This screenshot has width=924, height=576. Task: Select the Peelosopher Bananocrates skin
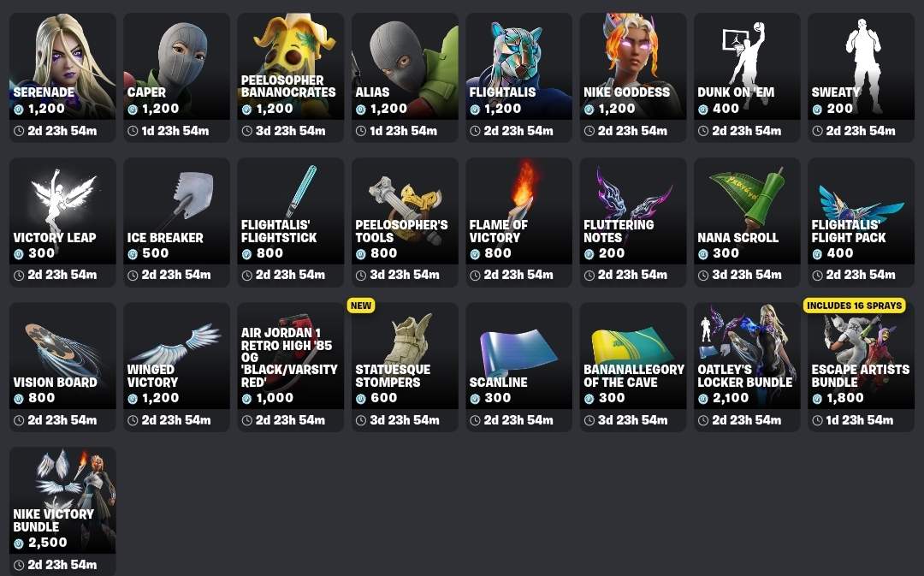tap(291, 77)
